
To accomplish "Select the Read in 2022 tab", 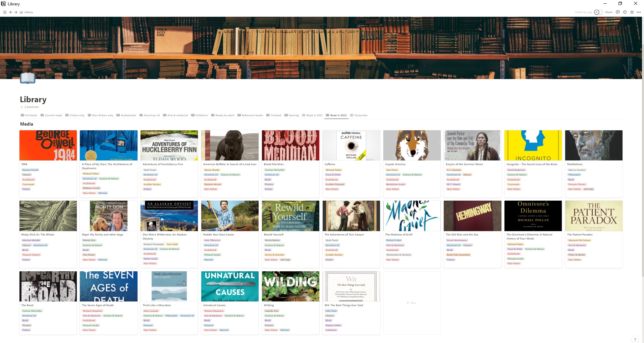I will click(x=336, y=115).
